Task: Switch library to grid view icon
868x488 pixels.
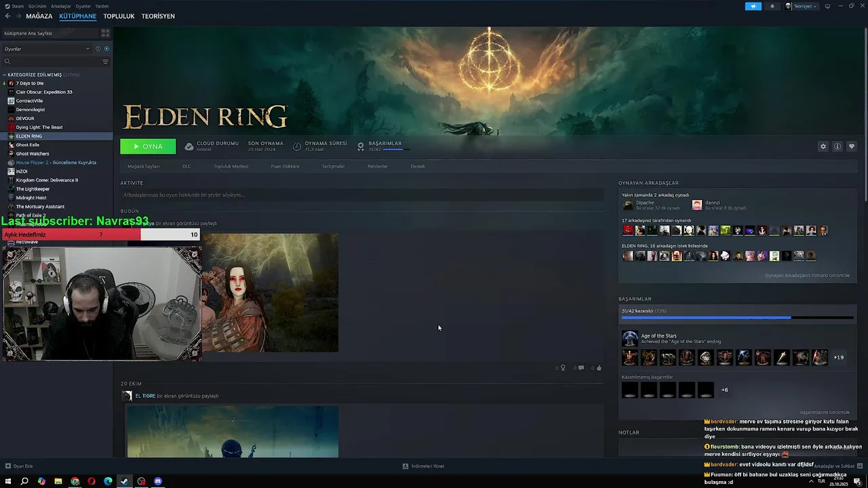Action: pyautogui.click(x=105, y=33)
